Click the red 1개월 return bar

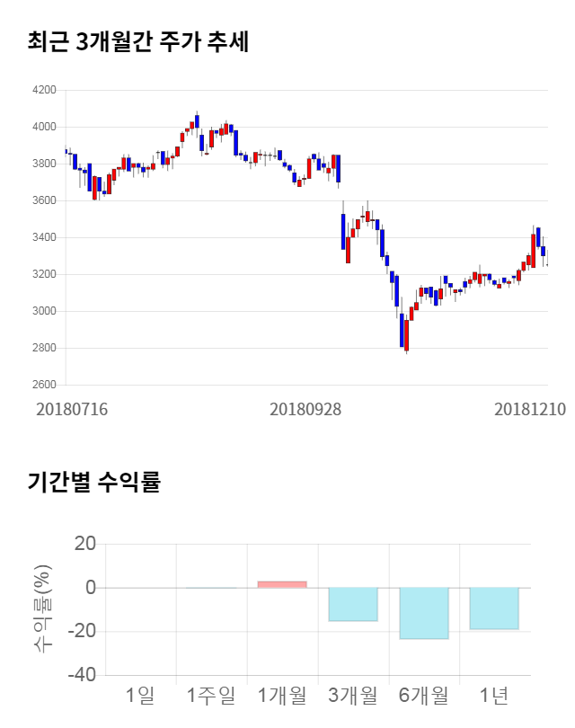pyautogui.click(x=282, y=584)
